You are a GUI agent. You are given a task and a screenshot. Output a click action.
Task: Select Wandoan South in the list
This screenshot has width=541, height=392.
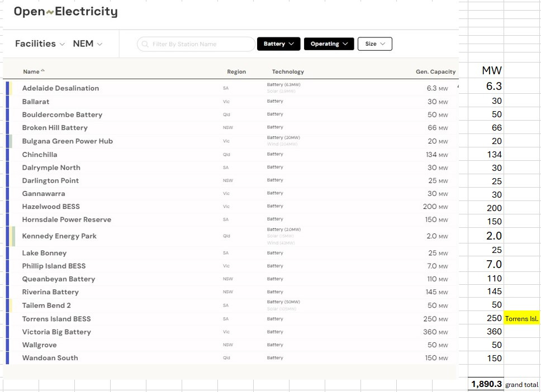pos(50,358)
